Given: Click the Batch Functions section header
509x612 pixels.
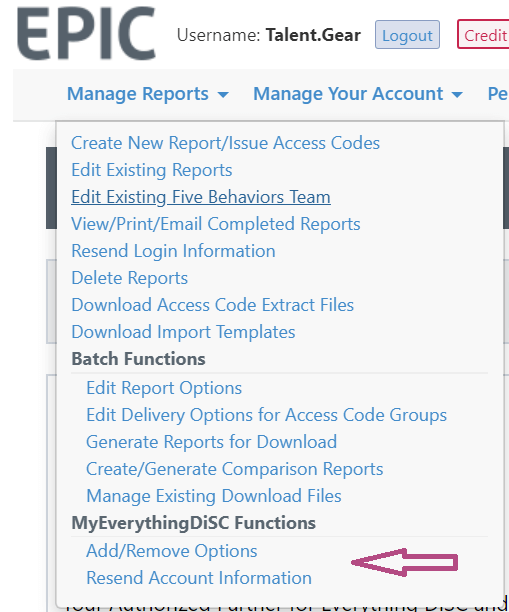Looking at the screenshot, I should click(x=138, y=359).
